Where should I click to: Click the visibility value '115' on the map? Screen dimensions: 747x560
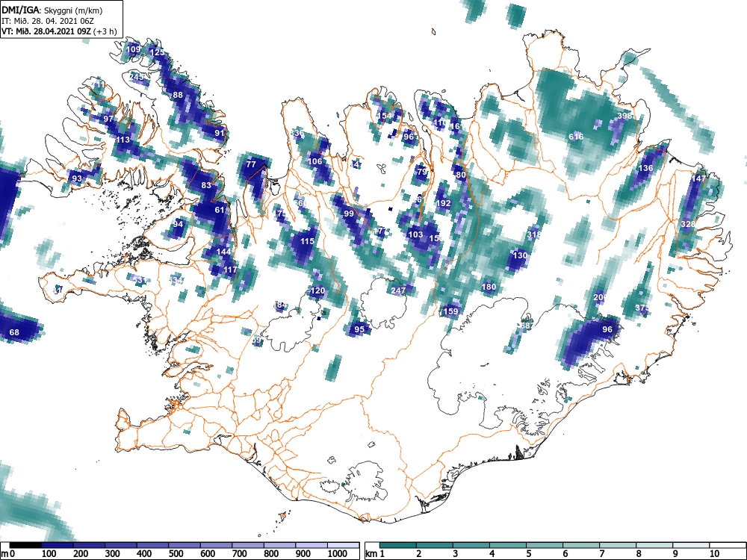[307, 241]
